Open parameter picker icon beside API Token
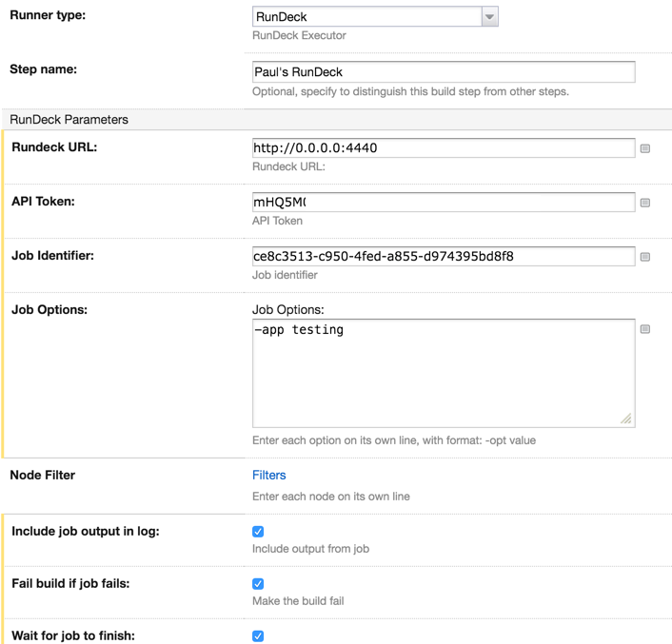 point(645,203)
